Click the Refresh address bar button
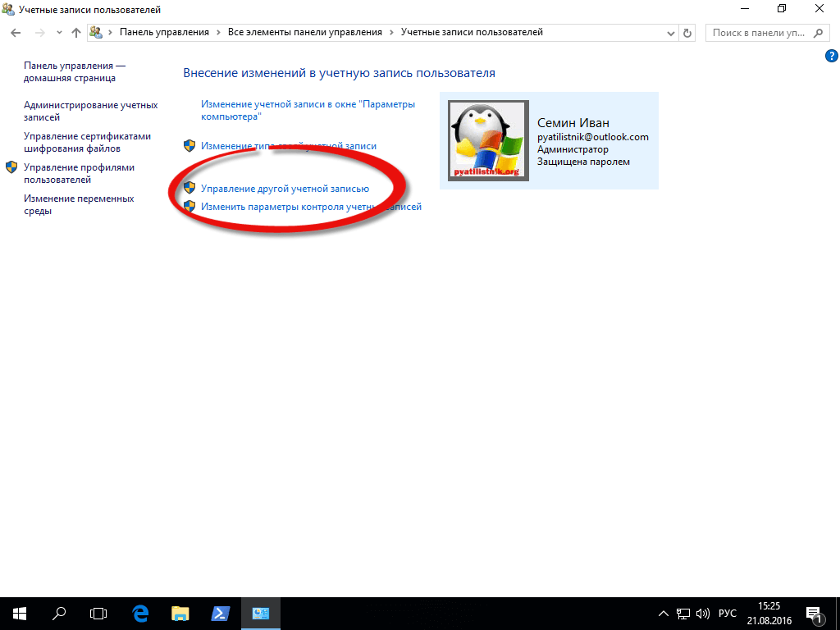 coord(688,33)
